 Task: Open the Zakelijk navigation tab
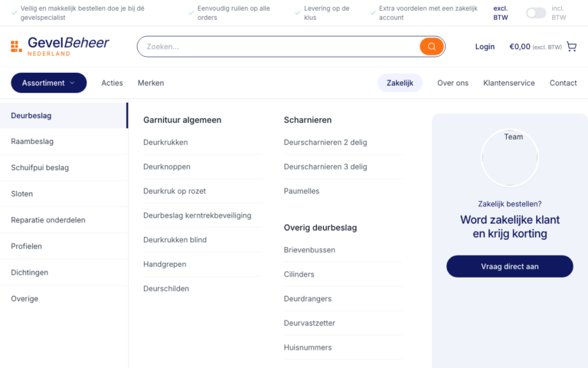point(400,83)
